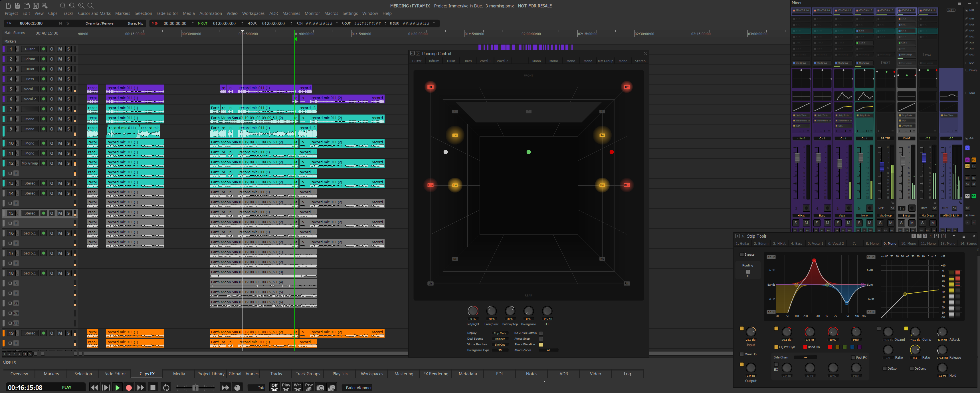Open the Automation menu
980x393 pixels.
[210, 13]
